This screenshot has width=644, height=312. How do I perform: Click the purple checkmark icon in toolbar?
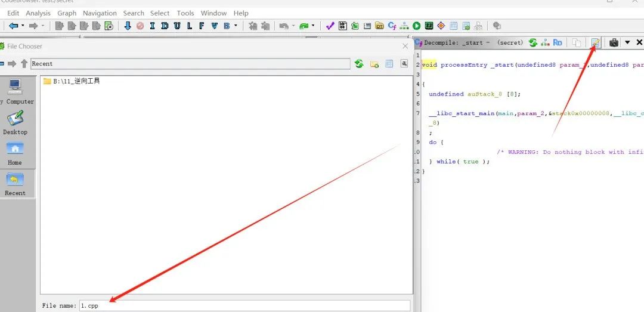[x=330, y=26]
